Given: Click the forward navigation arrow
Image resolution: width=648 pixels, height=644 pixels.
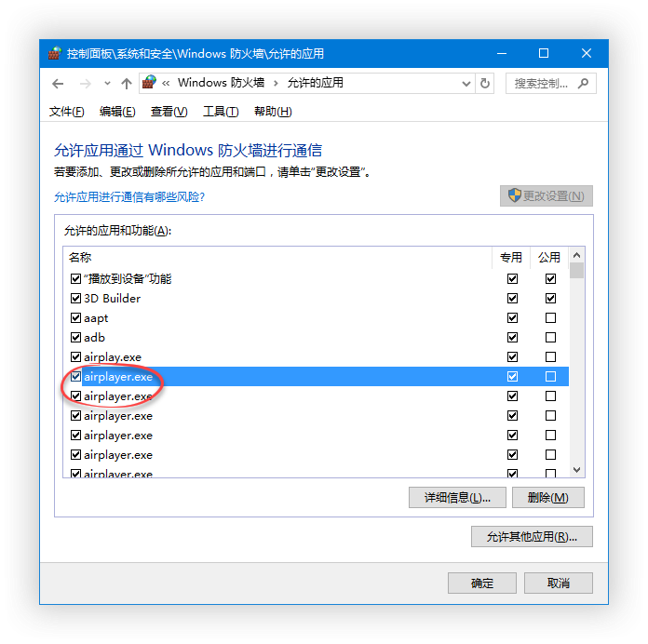Looking at the screenshot, I should click(x=85, y=84).
